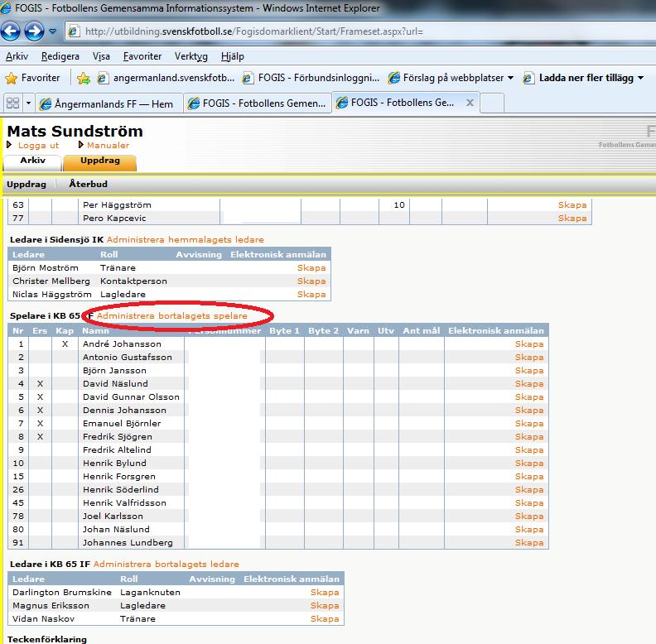Open Administrera hemmalagets ledare link
The height and width of the screenshot is (644, 656).
click(186, 239)
